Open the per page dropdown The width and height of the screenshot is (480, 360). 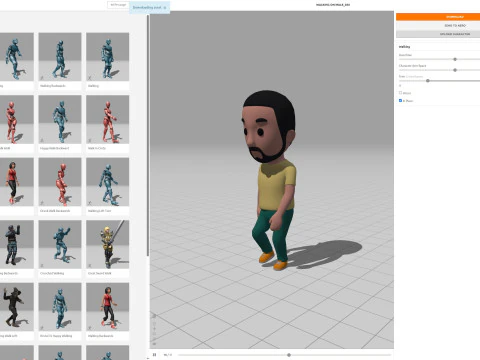pos(118,5)
